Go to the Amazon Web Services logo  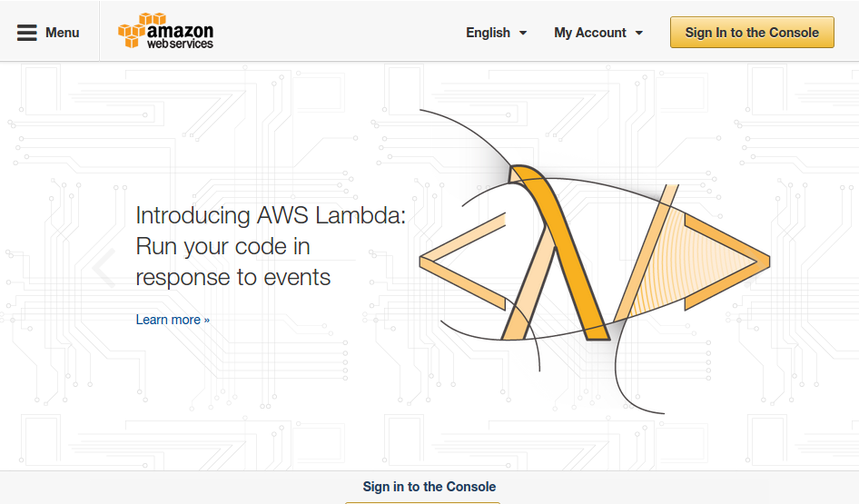[x=165, y=31]
